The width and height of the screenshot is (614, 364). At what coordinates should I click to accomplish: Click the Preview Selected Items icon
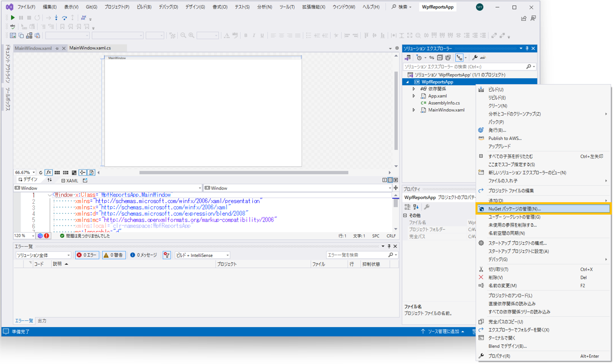click(483, 58)
